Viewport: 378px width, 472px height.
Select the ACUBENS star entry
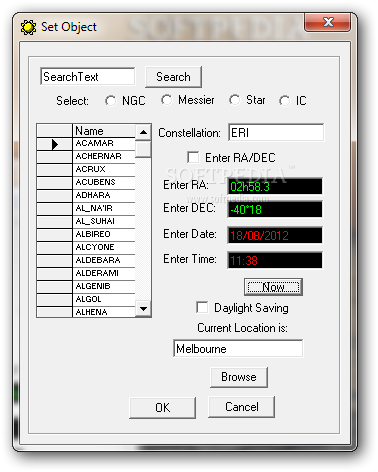[x=104, y=182]
